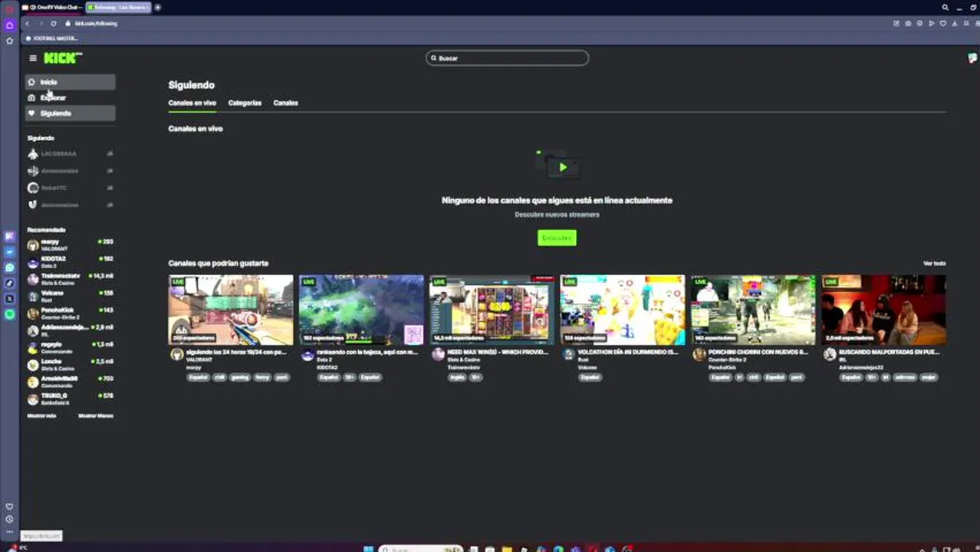Collapse list with Mostrar menos
The width and height of the screenshot is (980, 552).
point(96,416)
